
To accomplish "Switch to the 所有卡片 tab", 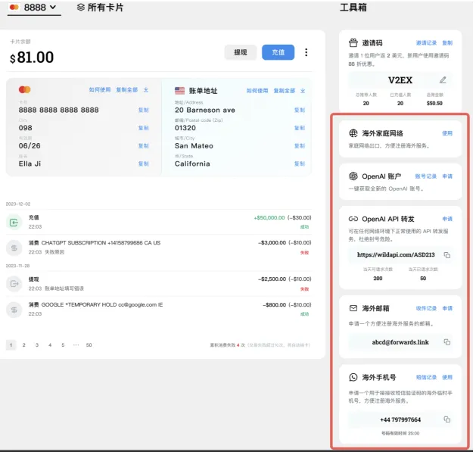I will click(x=100, y=8).
